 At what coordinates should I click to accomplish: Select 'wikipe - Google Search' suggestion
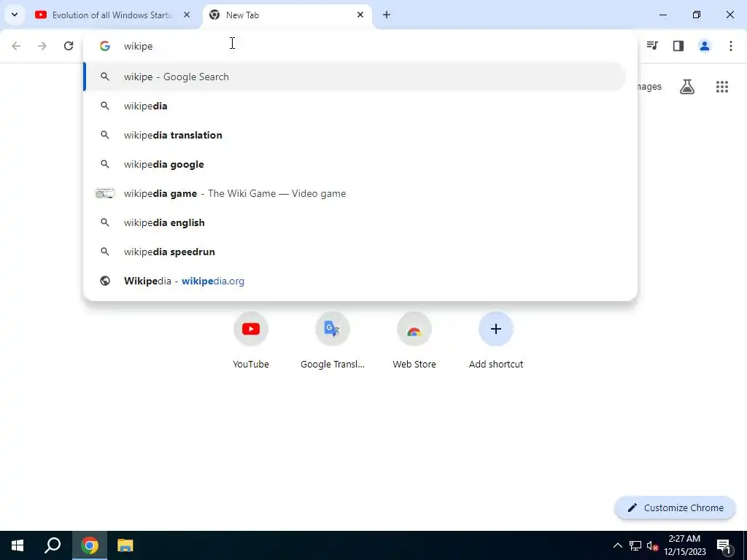(355, 77)
